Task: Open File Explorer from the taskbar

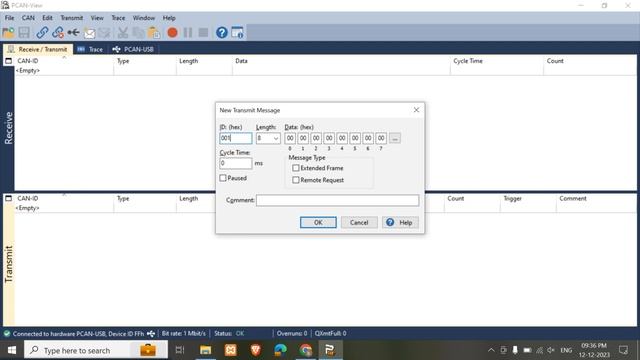Action: pyautogui.click(x=205, y=350)
